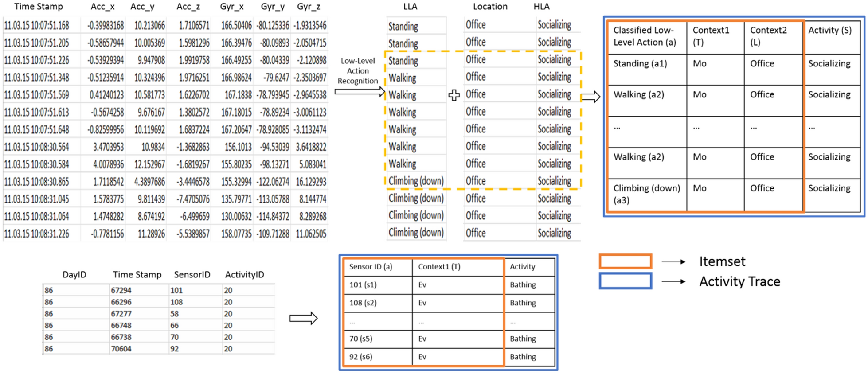
Task: Select the Acc_y column header
Action: point(142,7)
